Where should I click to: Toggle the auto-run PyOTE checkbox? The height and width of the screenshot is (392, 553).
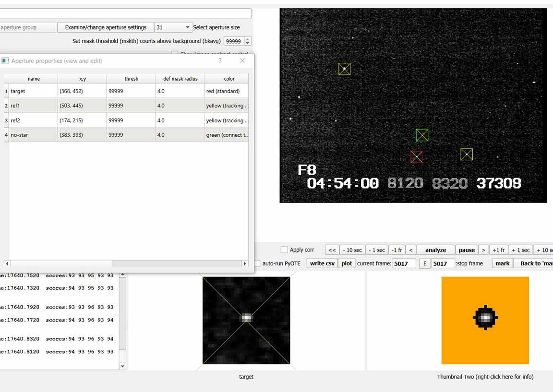[257, 263]
